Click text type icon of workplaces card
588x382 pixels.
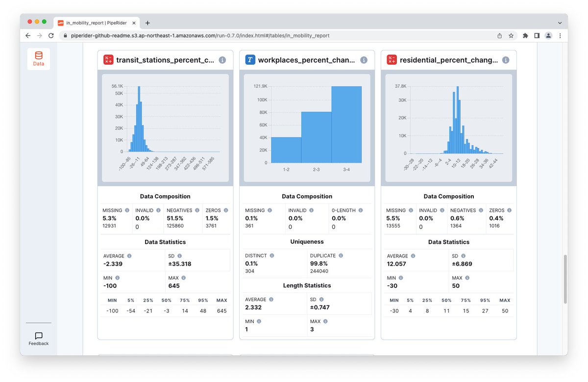pos(250,60)
